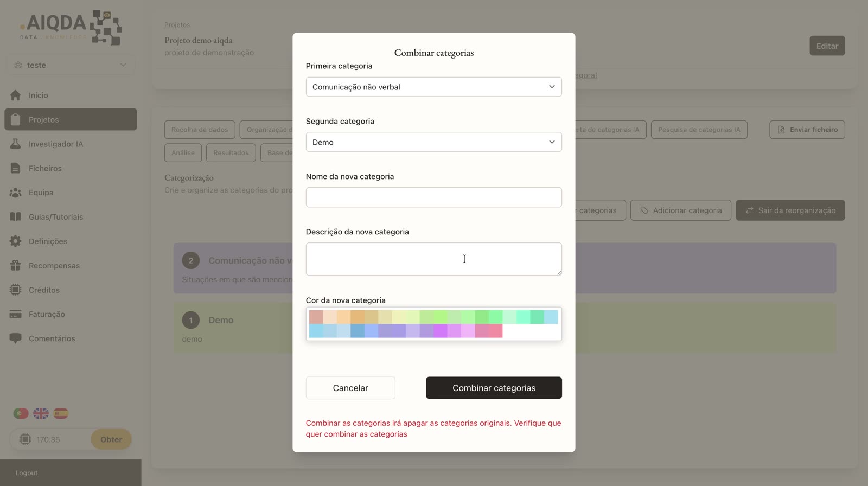
Task: Click the red warning about deleting original categories
Action: pos(433,429)
